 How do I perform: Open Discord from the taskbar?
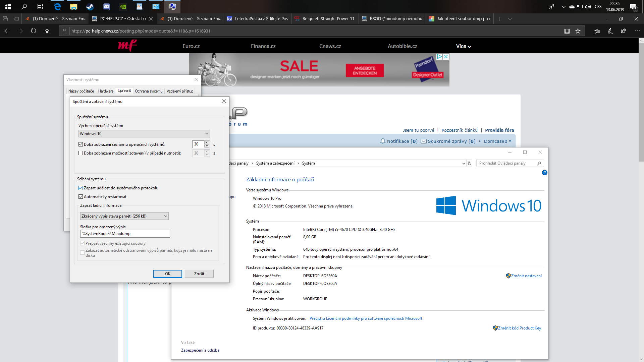click(x=106, y=6)
